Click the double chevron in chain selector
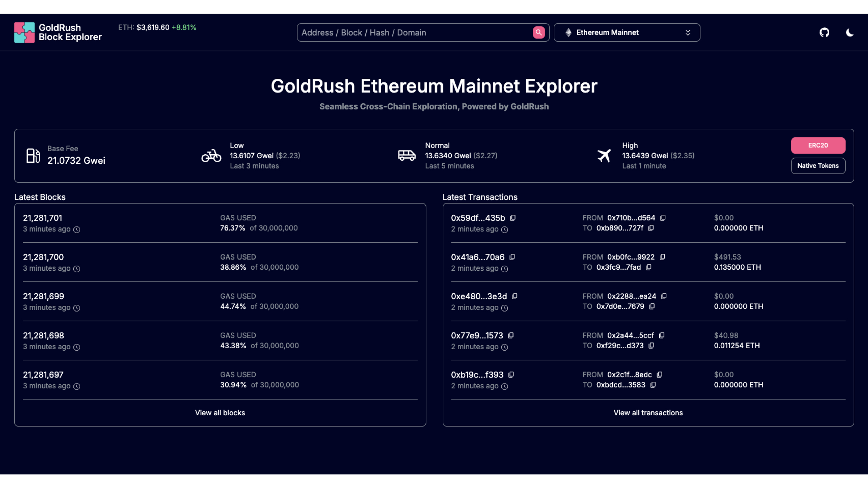Viewport: 868px width, 488px height. (688, 33)
